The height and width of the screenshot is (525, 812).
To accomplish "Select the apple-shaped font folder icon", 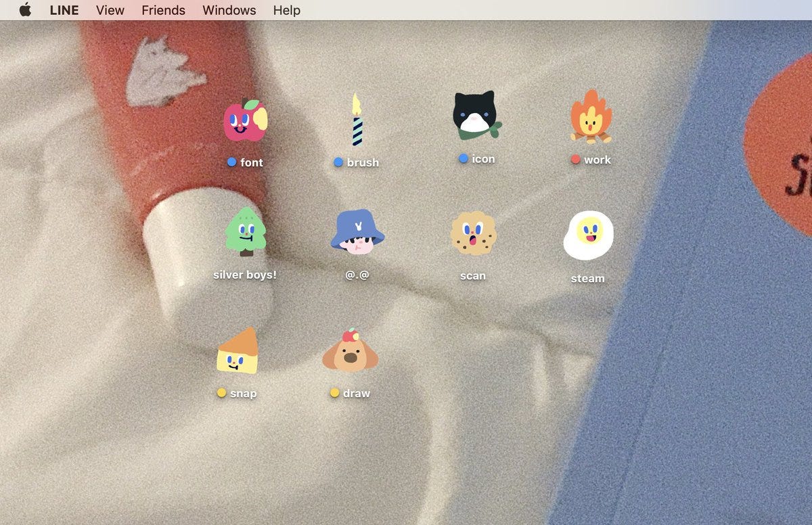I will (x=245, y=120).
